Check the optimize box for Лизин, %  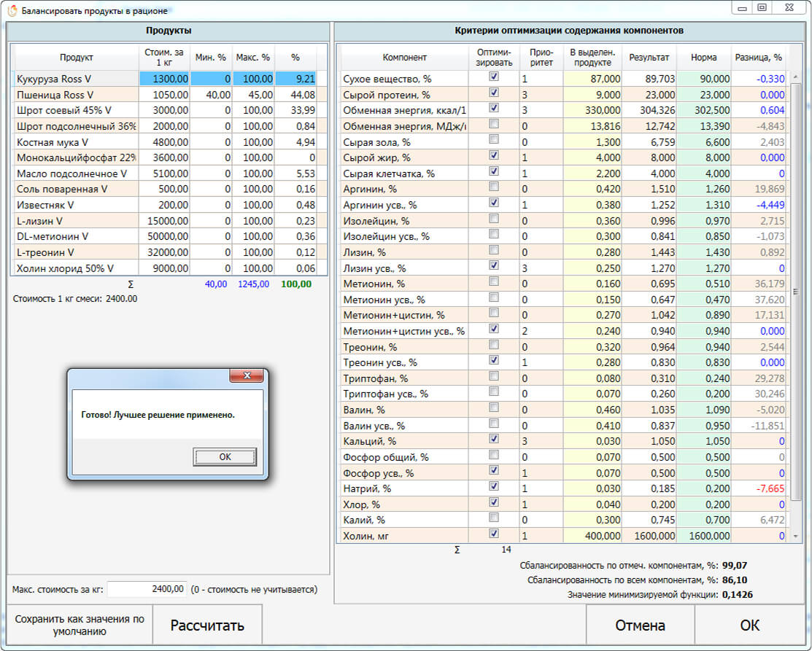494,250
